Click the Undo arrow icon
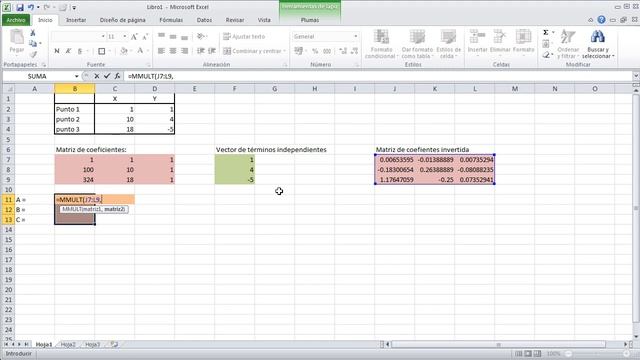The image size is (640, 360). pos(31,7)
